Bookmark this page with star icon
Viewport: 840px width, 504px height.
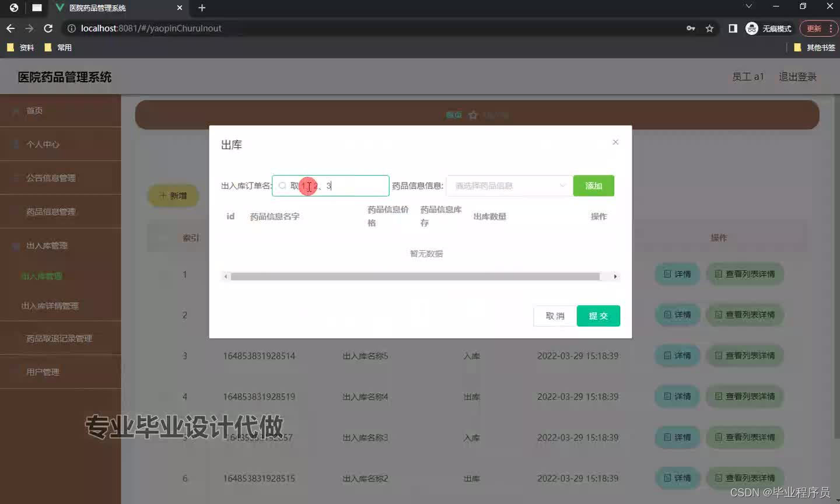click(709, 28)
